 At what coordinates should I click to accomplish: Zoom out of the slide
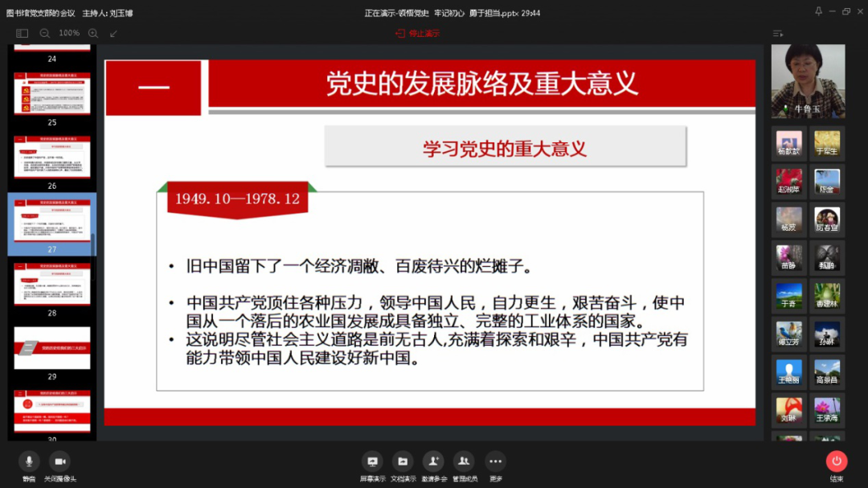coord(45,34)
